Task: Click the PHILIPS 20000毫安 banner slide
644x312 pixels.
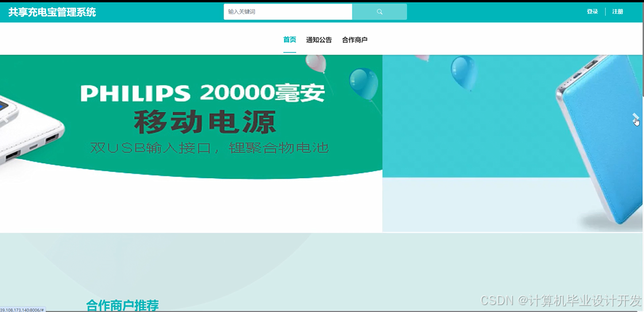Action: point(191,143)
